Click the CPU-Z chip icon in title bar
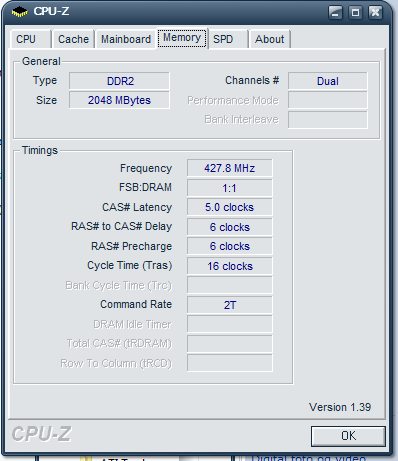This screenshot has width=398, height=461. pos(19,12)
